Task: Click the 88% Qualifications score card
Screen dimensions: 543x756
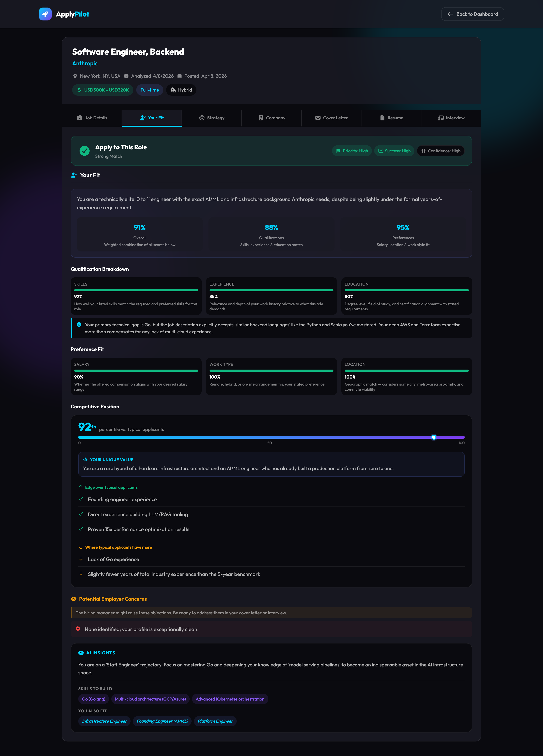Action: click(x=271, y=235)
